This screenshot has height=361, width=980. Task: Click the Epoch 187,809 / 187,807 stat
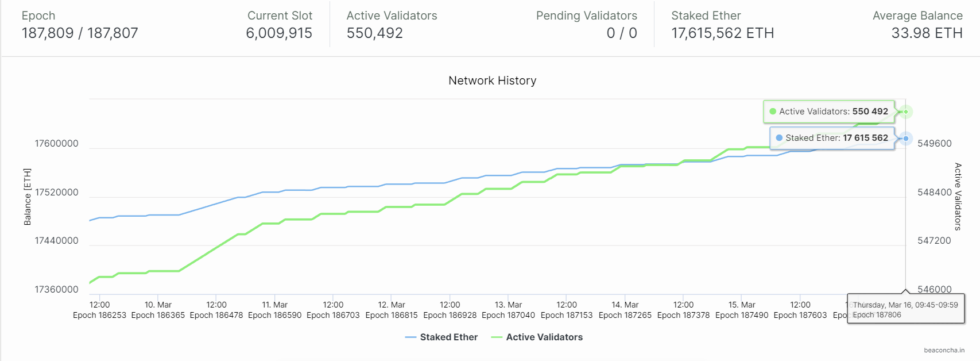pos(80,25)
